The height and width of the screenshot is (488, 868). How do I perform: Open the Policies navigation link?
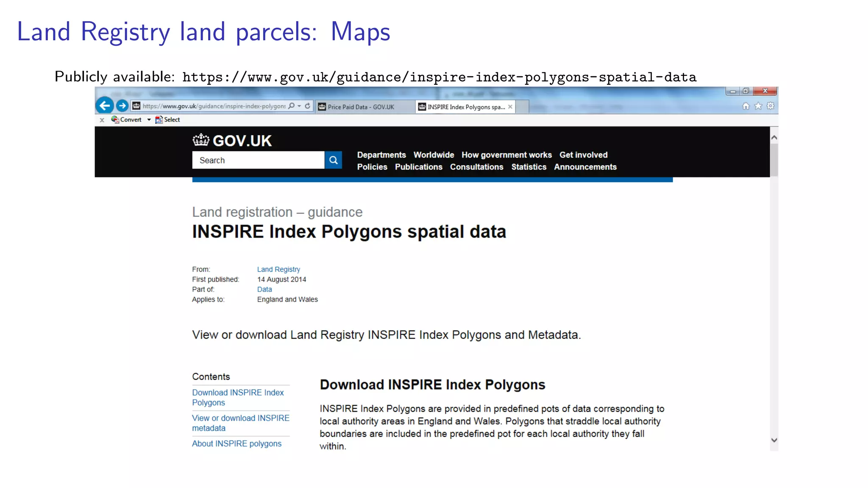click(372, 167)
